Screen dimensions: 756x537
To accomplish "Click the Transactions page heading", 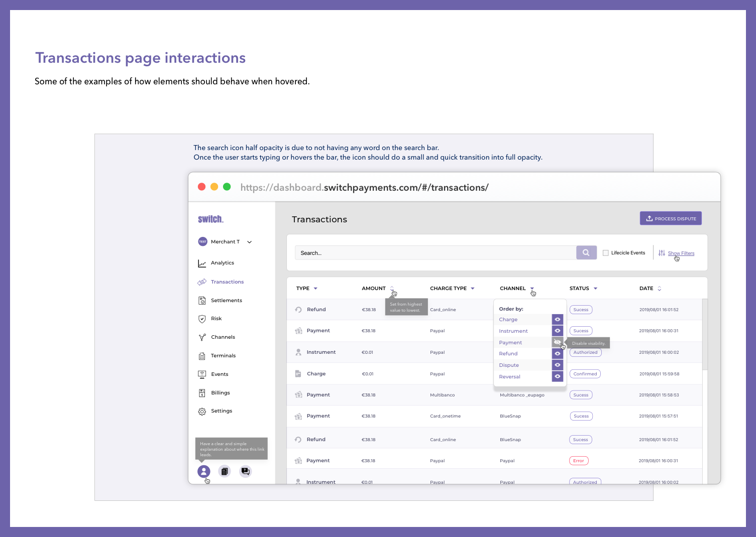I will [319, 219].
